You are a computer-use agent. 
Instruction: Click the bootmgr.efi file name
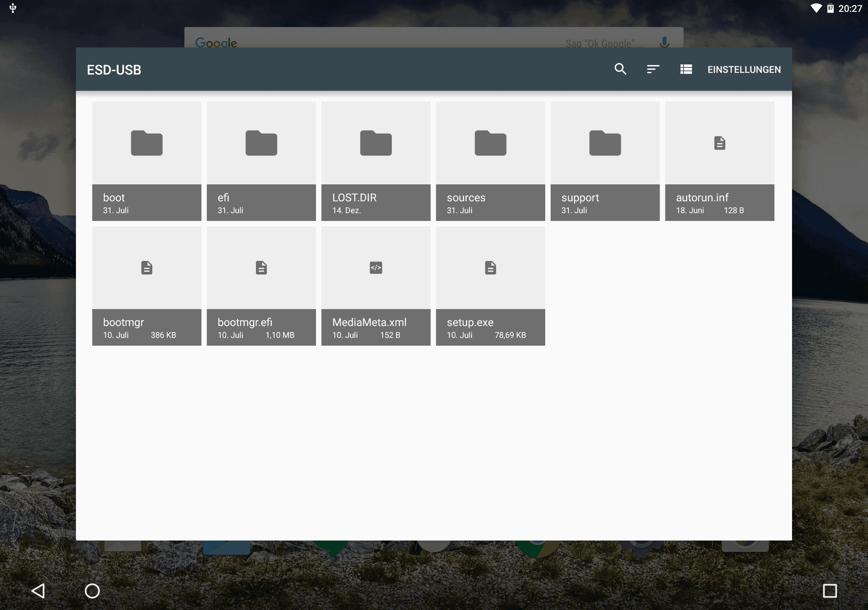coord(245,323)
